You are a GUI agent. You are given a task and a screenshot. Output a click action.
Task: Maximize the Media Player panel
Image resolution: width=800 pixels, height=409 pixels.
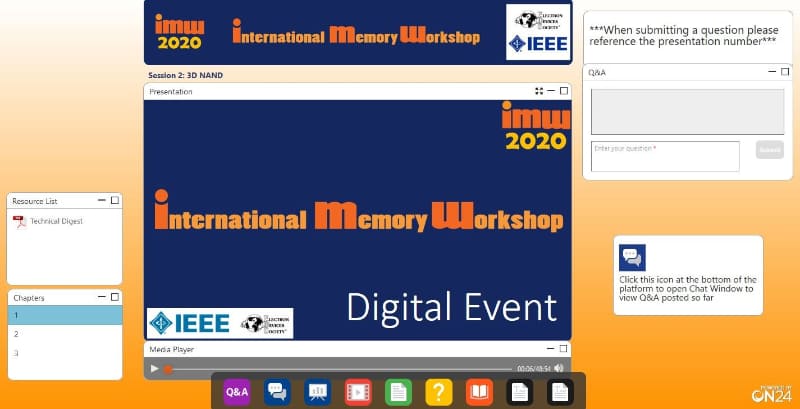pyautogui.click(x=563, y=349)
